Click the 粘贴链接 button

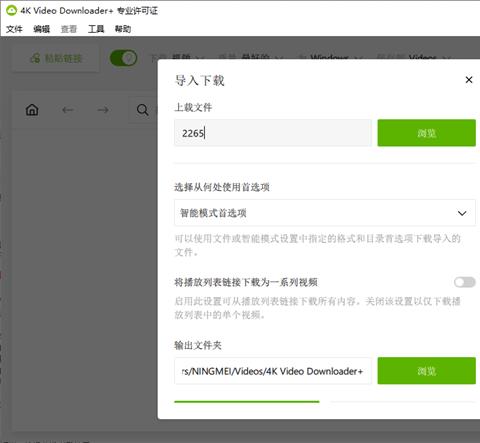pos(56,58)
